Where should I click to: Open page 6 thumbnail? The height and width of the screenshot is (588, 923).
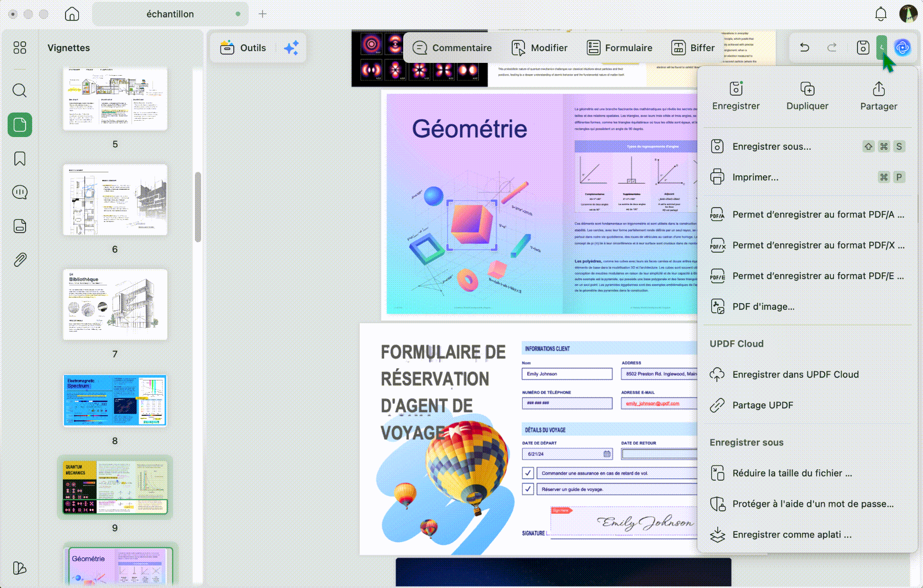pyautogui.click(x=115, y=200)
